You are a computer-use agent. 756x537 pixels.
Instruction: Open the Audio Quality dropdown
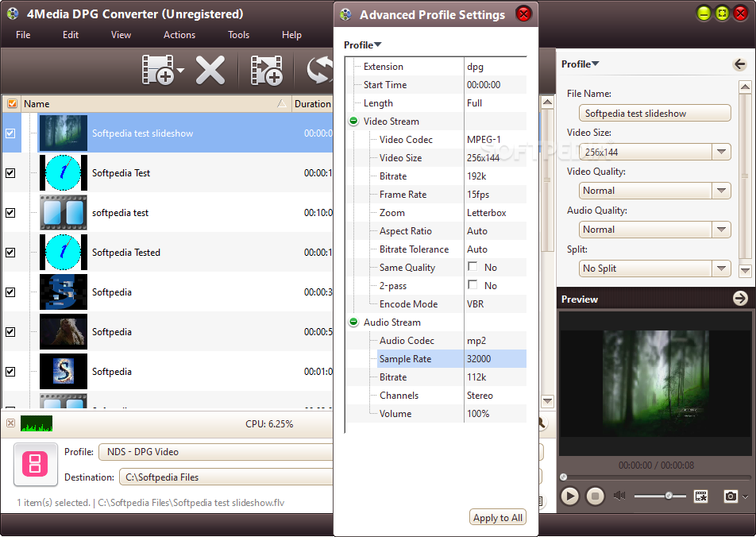721,230
